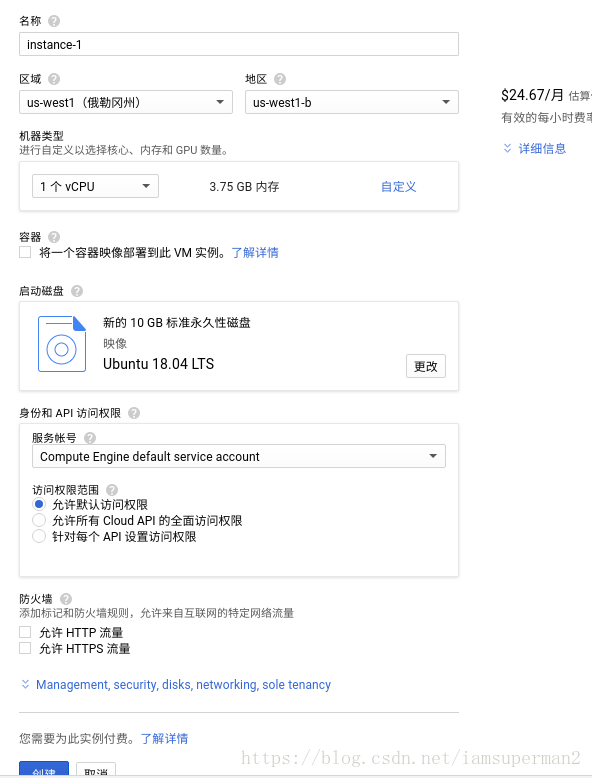
Task: Open 了解详情 link about instance billing
Action: coord(164,738)
